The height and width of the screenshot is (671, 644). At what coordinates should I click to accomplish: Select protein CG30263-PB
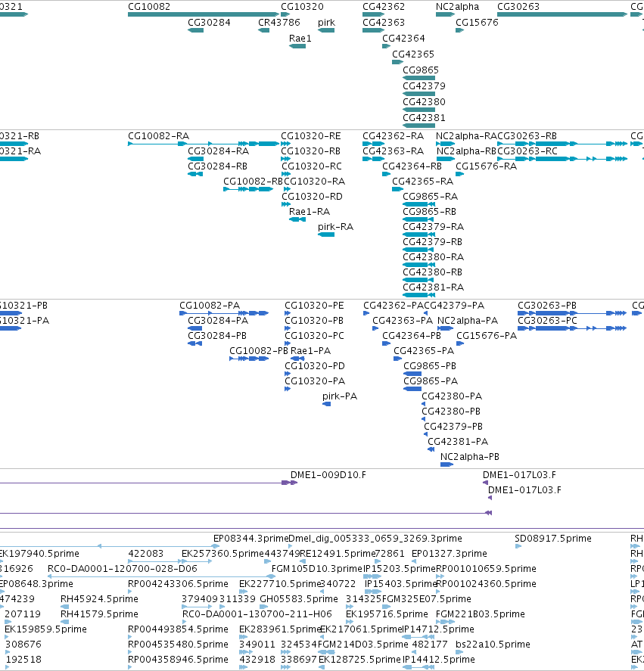[547, 306]
